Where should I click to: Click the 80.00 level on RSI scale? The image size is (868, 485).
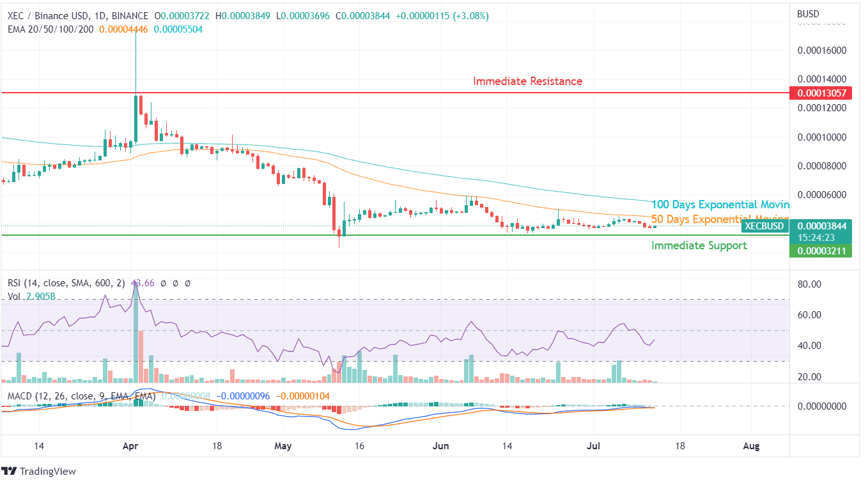click(809, 284)
